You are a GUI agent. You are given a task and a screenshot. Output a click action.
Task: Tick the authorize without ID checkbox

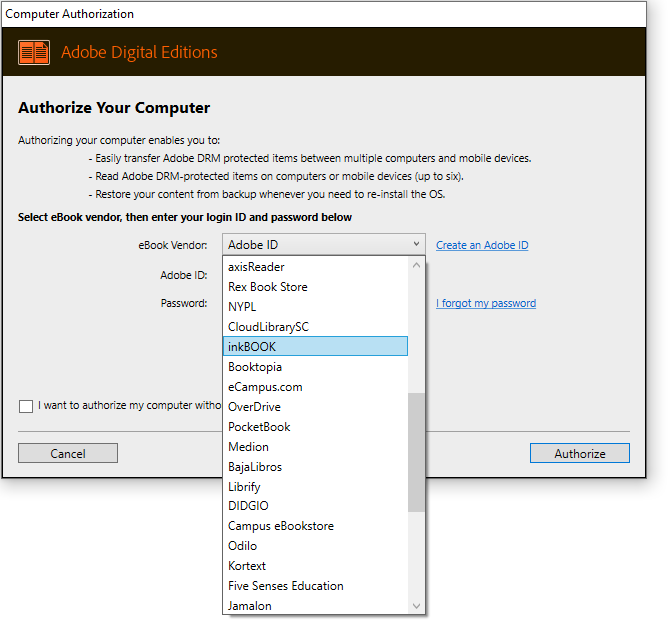pos(26,406)
